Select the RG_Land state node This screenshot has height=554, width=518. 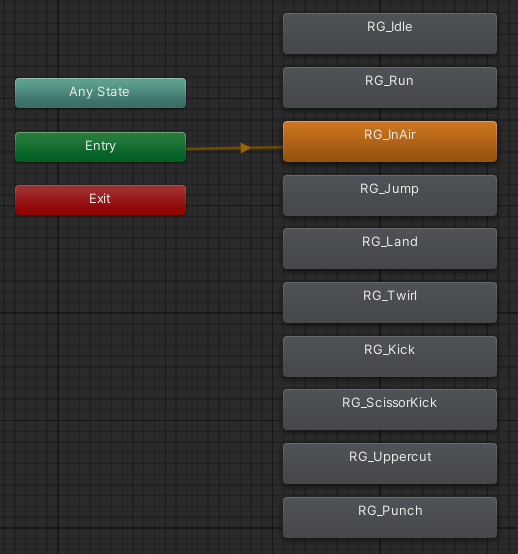(390, 248)
